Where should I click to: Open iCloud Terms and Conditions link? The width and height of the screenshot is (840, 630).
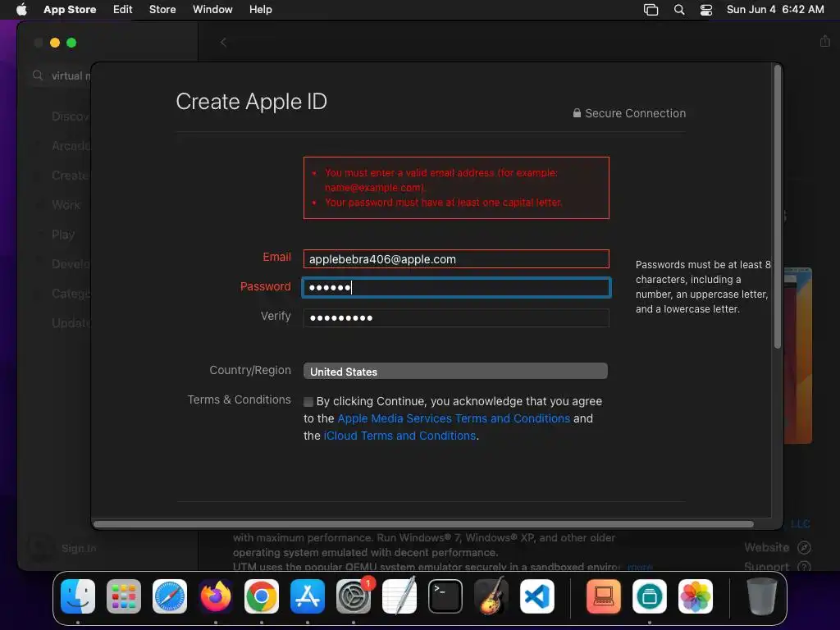(399, 436)
